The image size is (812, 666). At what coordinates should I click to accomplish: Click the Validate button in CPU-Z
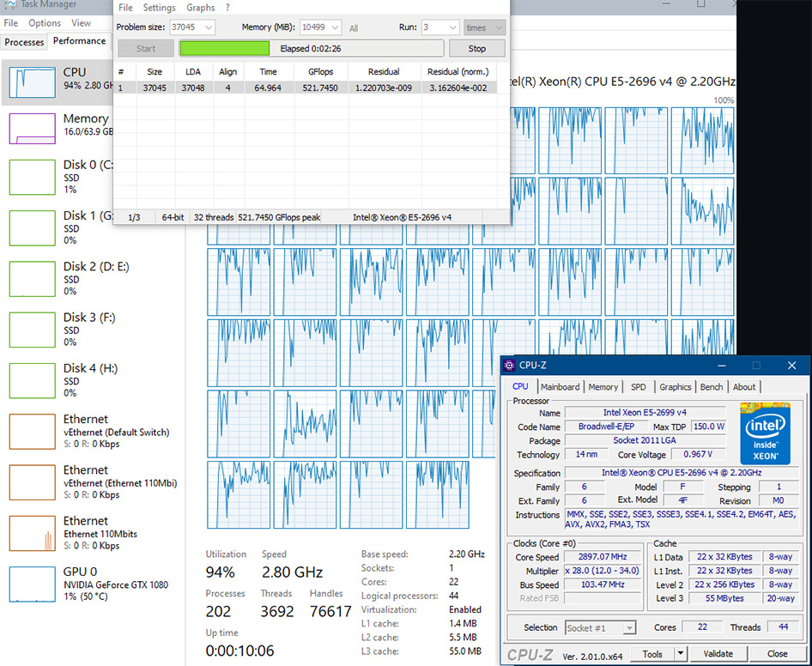pyautogui.click(x=718, y=653)
